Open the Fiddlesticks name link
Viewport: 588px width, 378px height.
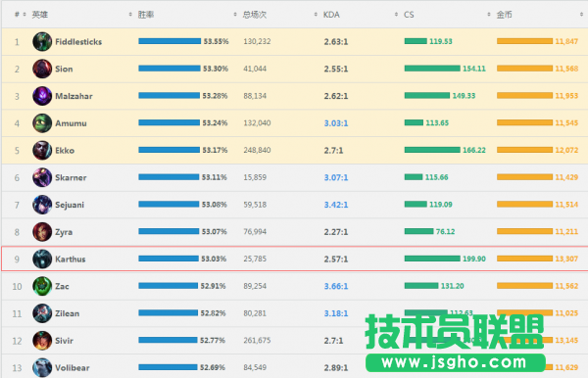click(x=78, y=41)
